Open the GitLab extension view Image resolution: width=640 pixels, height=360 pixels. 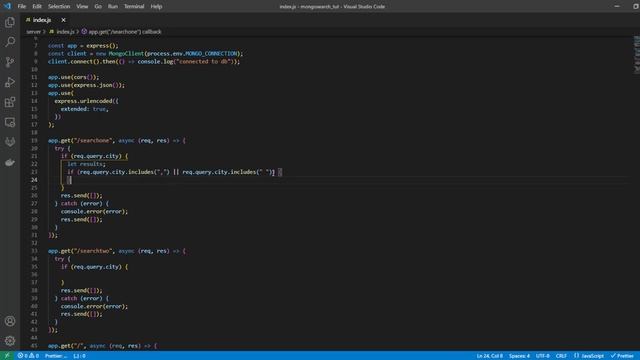click(x=10, y=142)
